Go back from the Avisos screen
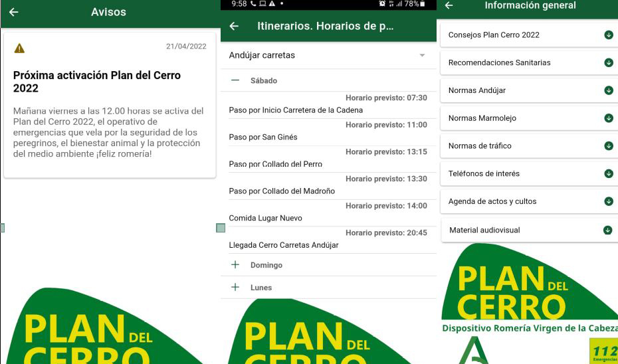This screenshot has height=364, width=618. click(13, 12)
